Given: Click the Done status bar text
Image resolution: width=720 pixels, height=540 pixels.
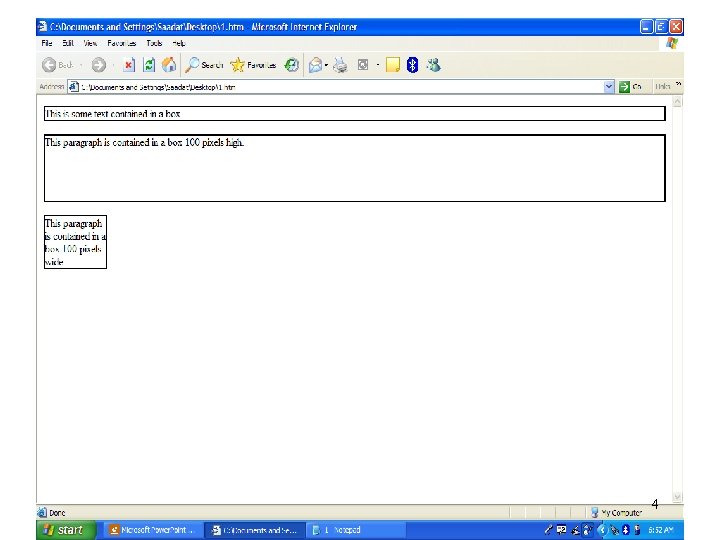Looking at the screenshot, I should coord(57,513).
